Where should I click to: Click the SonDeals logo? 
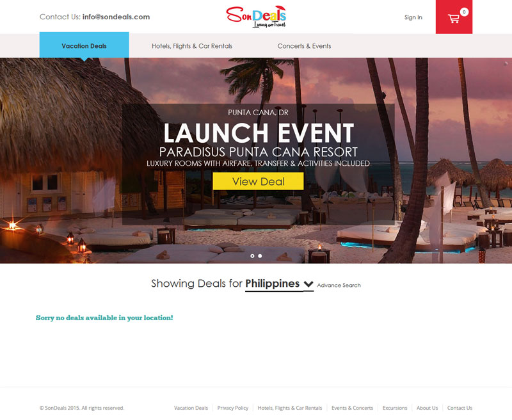click(256, 17)
